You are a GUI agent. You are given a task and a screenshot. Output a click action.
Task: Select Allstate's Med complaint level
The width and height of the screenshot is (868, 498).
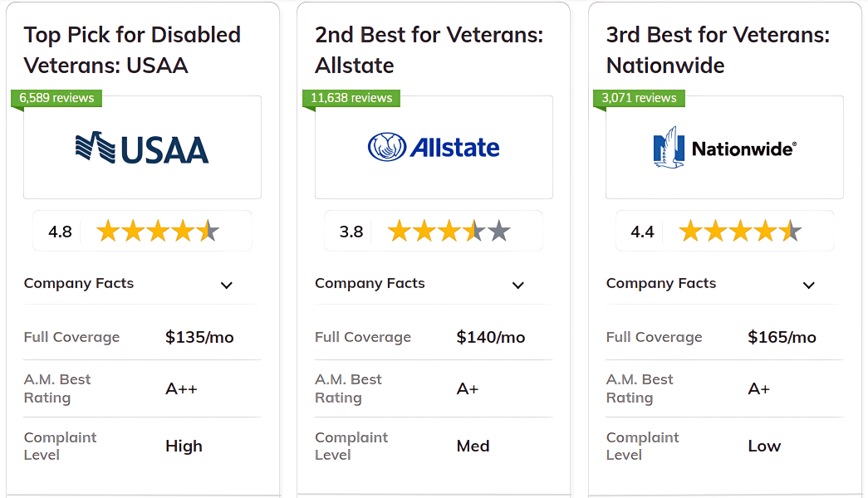(x=473, y=446)
